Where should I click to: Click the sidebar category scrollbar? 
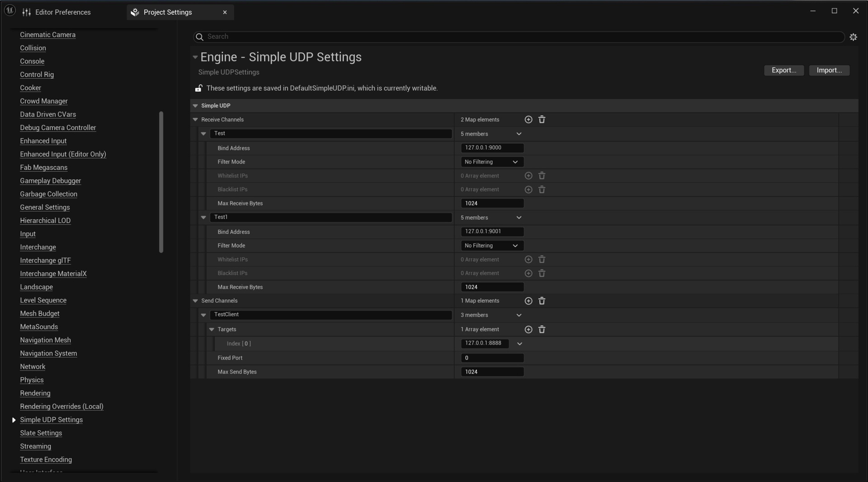coord(161,182)
